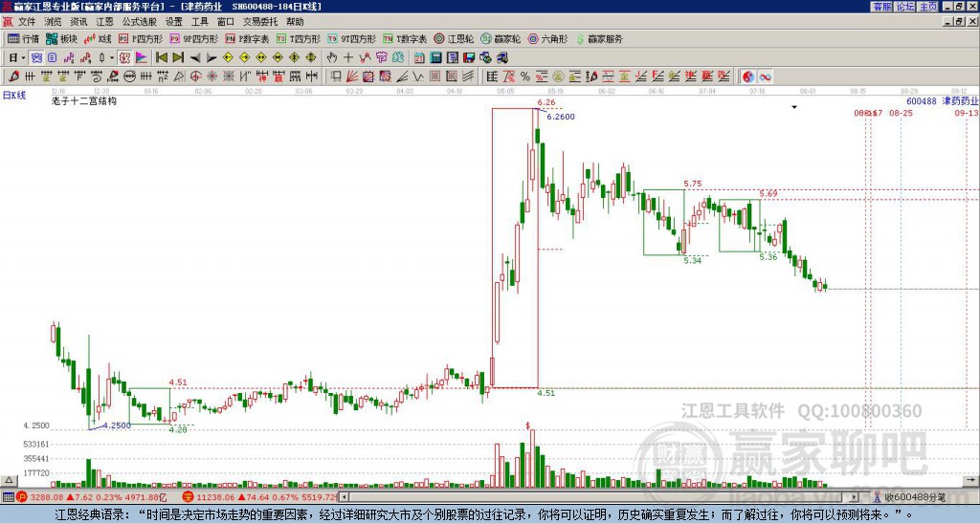Click the left arrow button at chart bottom right
The image size is (980, 524).
[x=970, y=480]
